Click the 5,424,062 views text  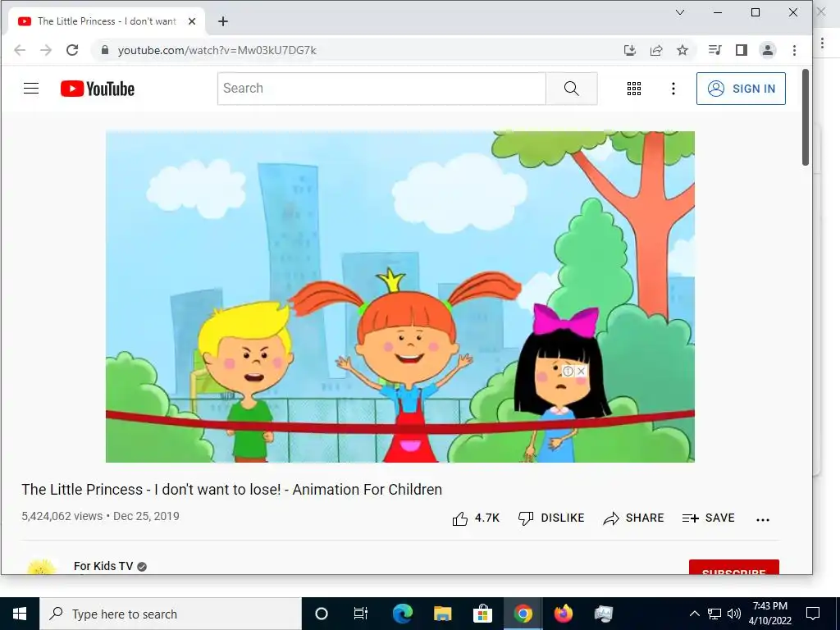[x=62, y=516]
